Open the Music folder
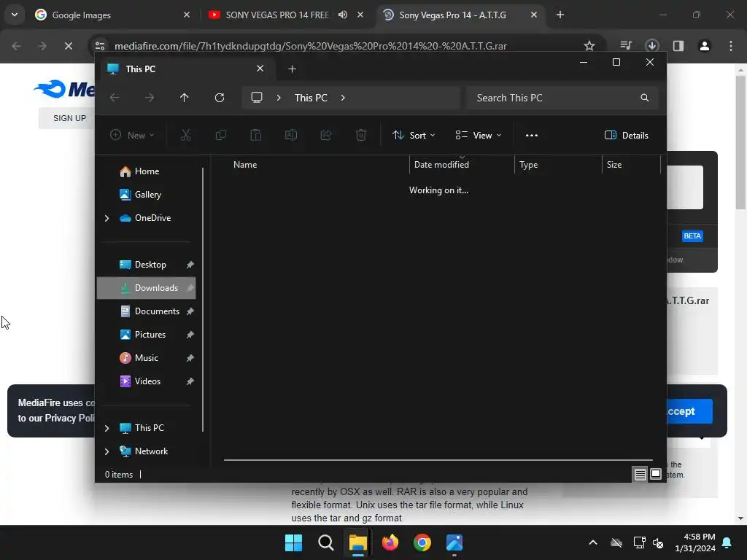 146,358
